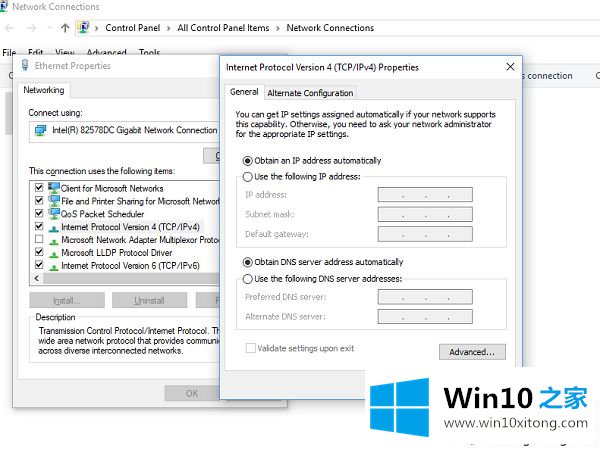
Task: Close the IPv4 Properties dialog
Action: 510,67
